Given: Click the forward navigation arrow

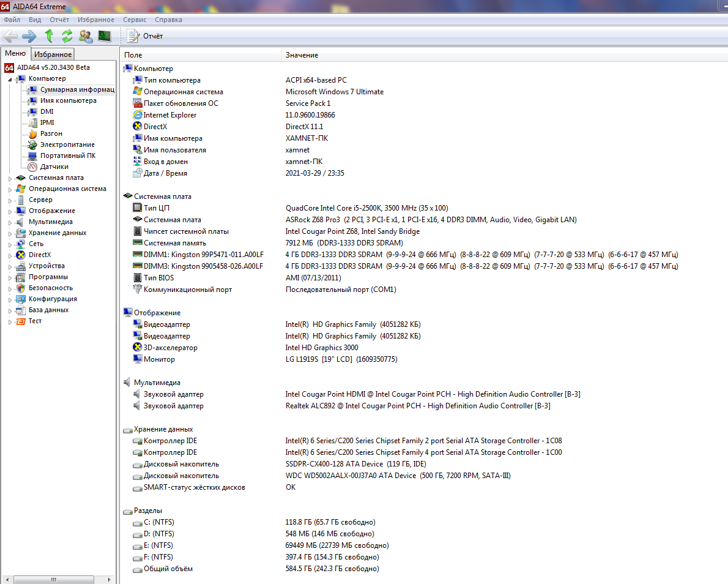Looking at the screenshot, I should pyautogui.click(x=29, y=36).
